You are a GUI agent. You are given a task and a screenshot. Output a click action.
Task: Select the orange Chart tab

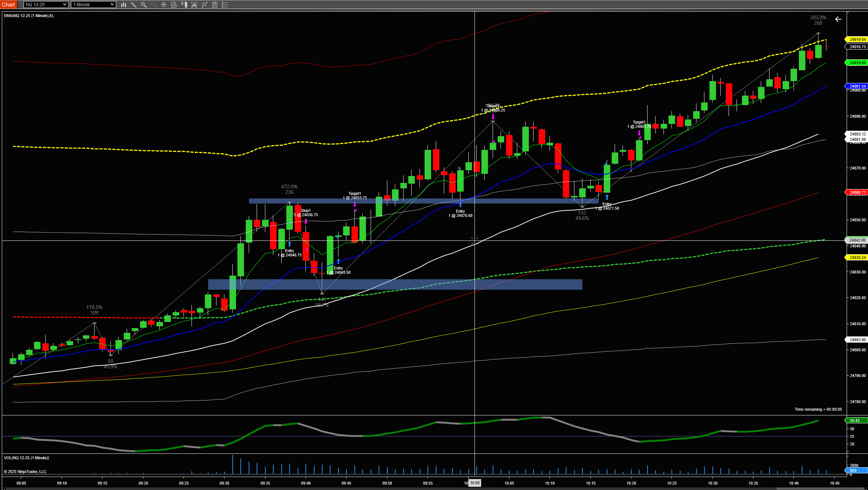pyautogui.click(x=8, y=5)
